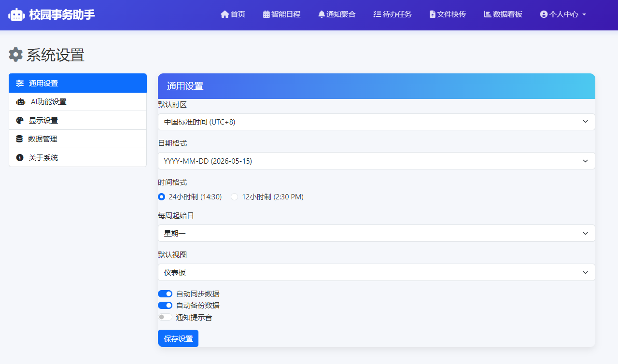Viewport: 618px width, 364px height.
Task: Click the chart icon for 数据看板
Action: (487, 14)
